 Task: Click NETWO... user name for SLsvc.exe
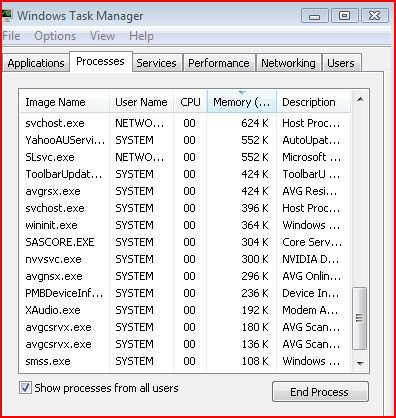(x=140, y=157)
